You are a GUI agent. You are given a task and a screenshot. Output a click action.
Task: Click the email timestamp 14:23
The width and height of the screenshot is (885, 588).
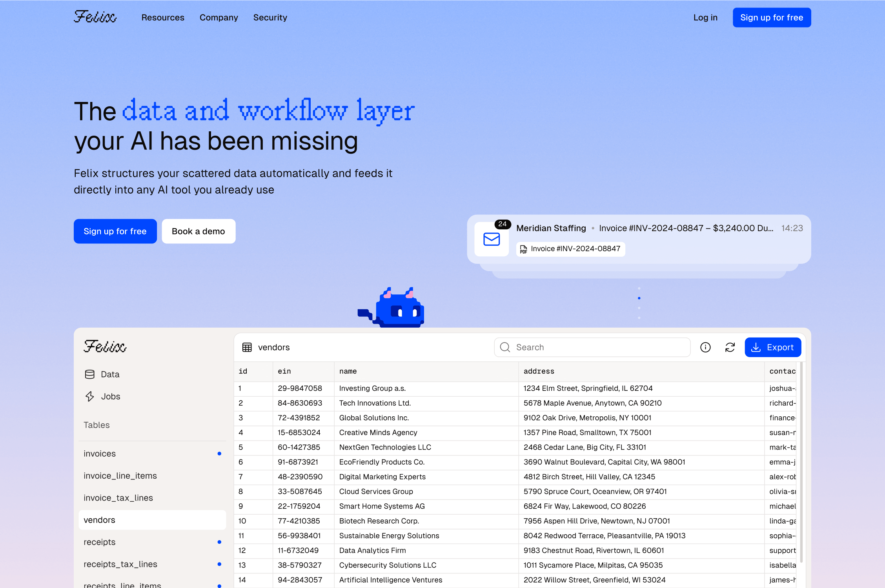pyautogui.click(x=792, y=228)
